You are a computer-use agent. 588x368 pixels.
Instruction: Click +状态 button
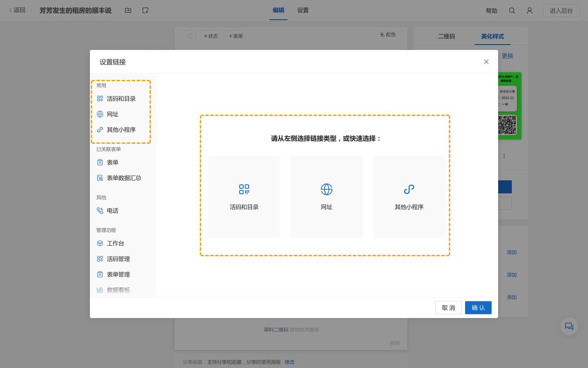click(211, 36)
